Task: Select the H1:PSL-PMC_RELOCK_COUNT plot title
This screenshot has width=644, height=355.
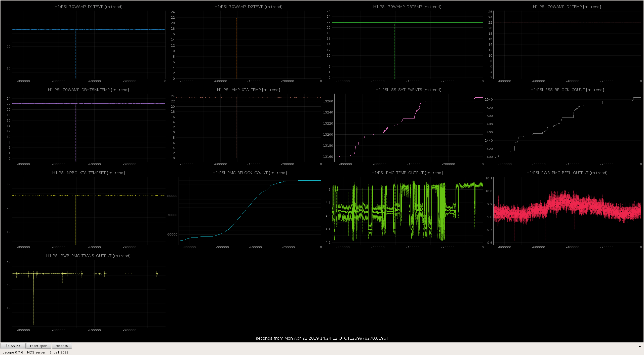Action: 250,173
